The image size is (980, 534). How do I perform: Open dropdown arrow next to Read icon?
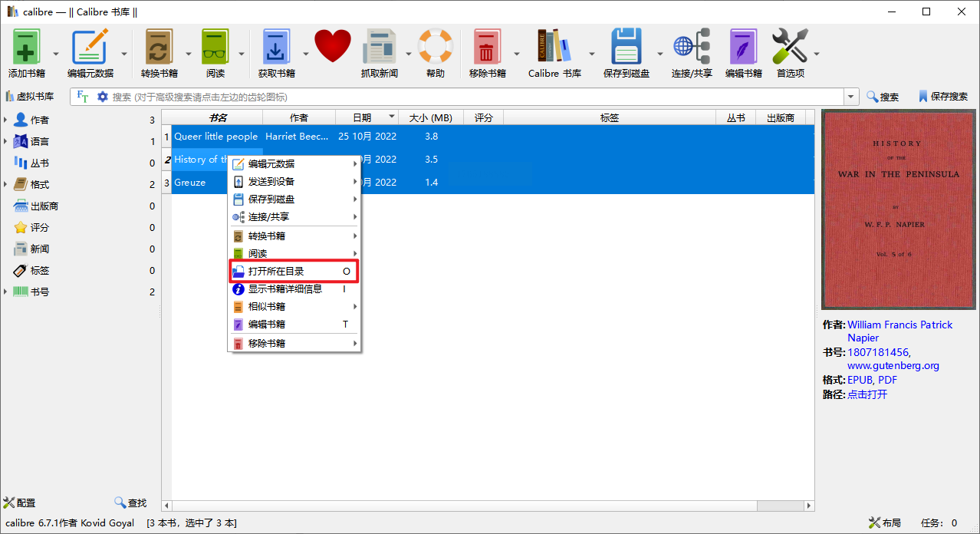pos(242,54)
